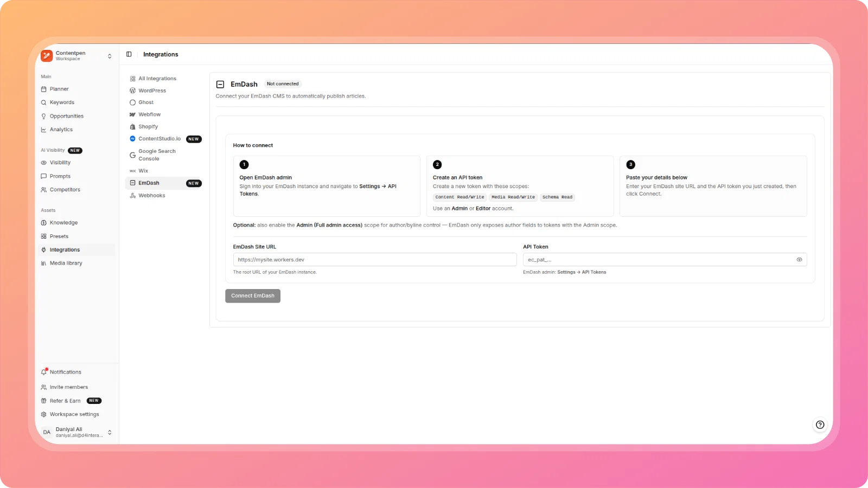Click the WordPress logo icon
The width and height of the screenshot is (868, 488).
(132, 91)
